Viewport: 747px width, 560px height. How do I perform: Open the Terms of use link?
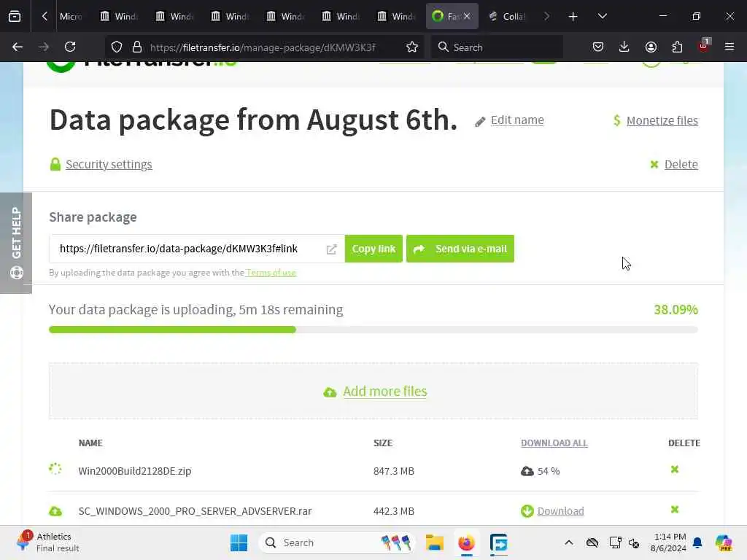pyautogui.click(x=271, y=273)
